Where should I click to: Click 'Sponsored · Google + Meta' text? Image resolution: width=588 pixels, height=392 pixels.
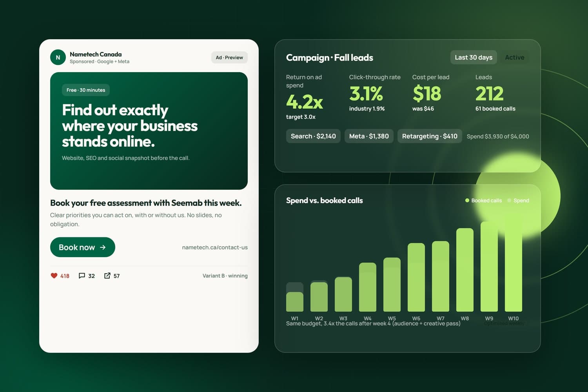[100, 62]
